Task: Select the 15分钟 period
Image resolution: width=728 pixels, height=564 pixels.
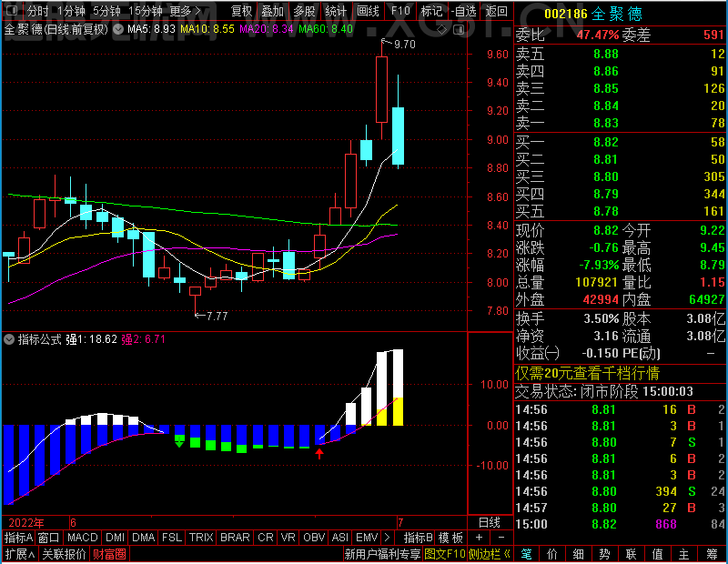Action: pos(146,11)
